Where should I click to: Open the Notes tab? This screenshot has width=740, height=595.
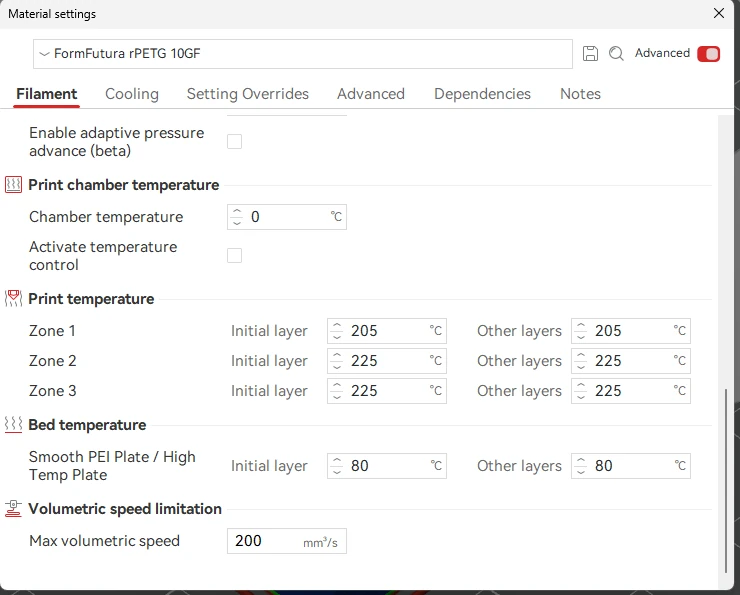click(580, 94)
